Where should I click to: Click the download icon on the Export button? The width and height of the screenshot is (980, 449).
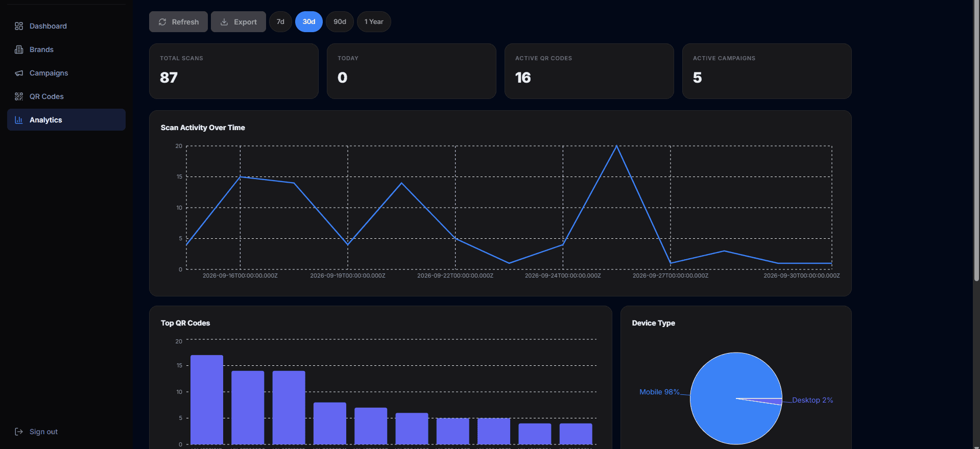224,22
